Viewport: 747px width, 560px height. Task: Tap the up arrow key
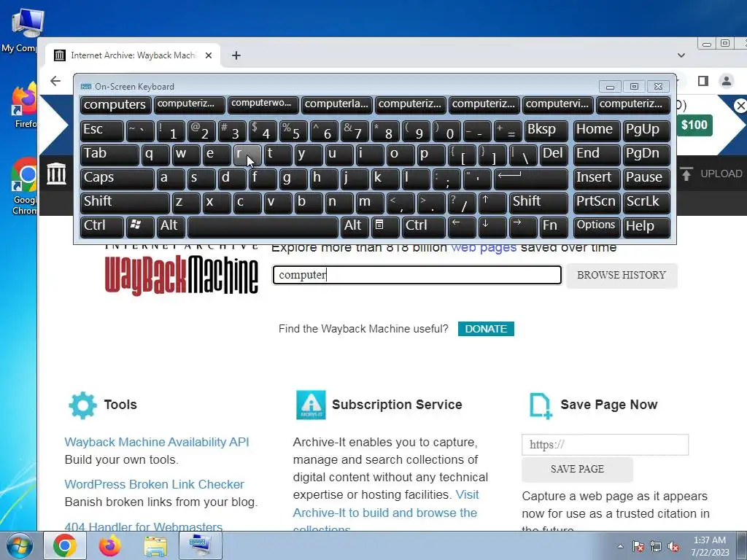click(492, 203)
